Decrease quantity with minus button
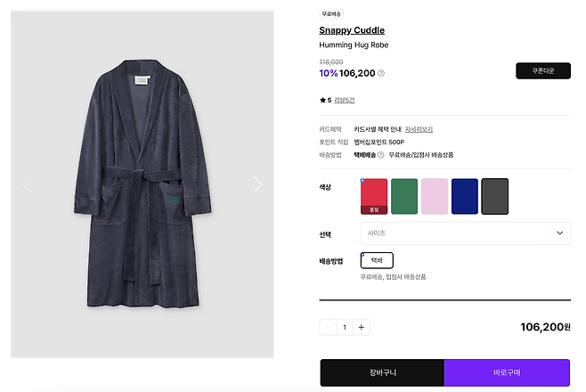This screenshot has width=586, height=392. [x=329, y=327]
